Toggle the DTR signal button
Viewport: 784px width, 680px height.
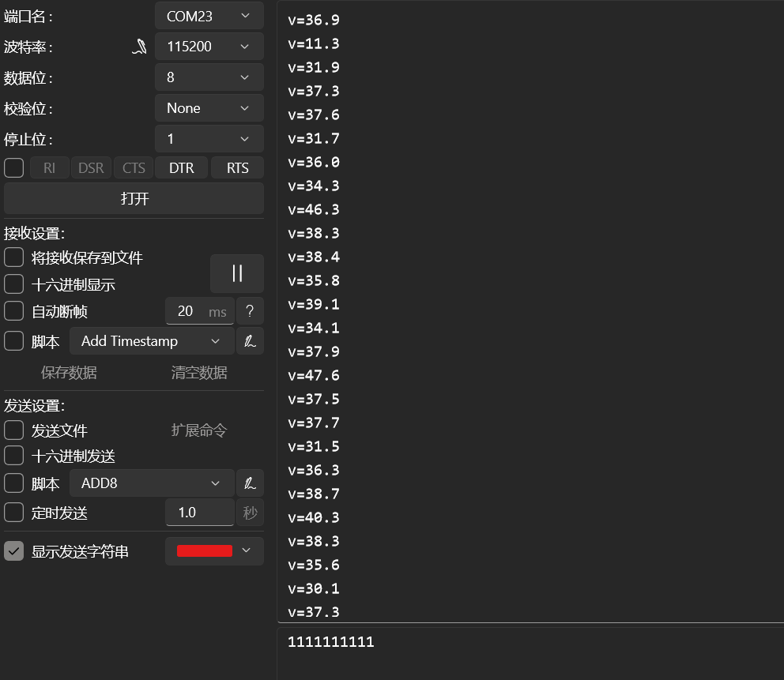182,167
